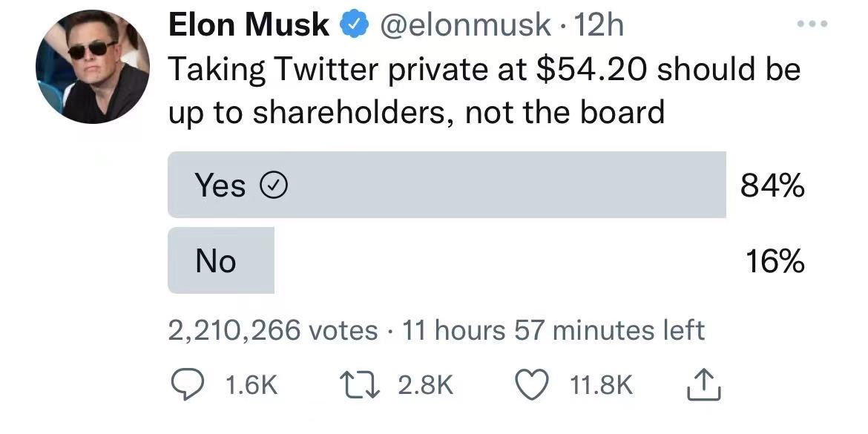The image size is (868, 434).
Task: Click the 16% poll result
Action: click(775, 261)
